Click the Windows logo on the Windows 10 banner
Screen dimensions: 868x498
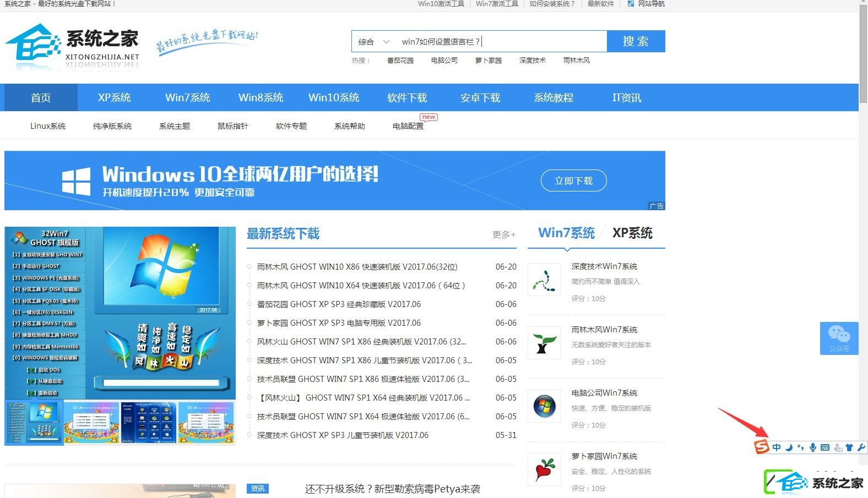tap(76, 181)
